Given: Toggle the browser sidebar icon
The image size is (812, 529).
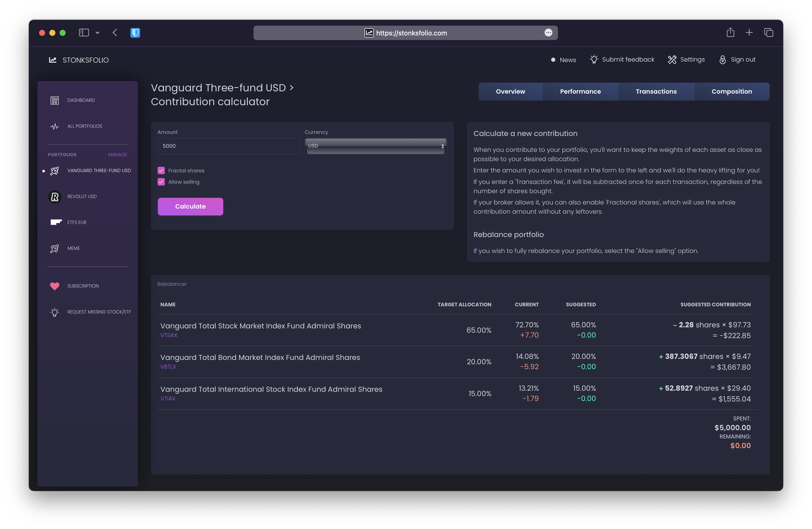Looking at the screenshot, I should tap(84, 33).
